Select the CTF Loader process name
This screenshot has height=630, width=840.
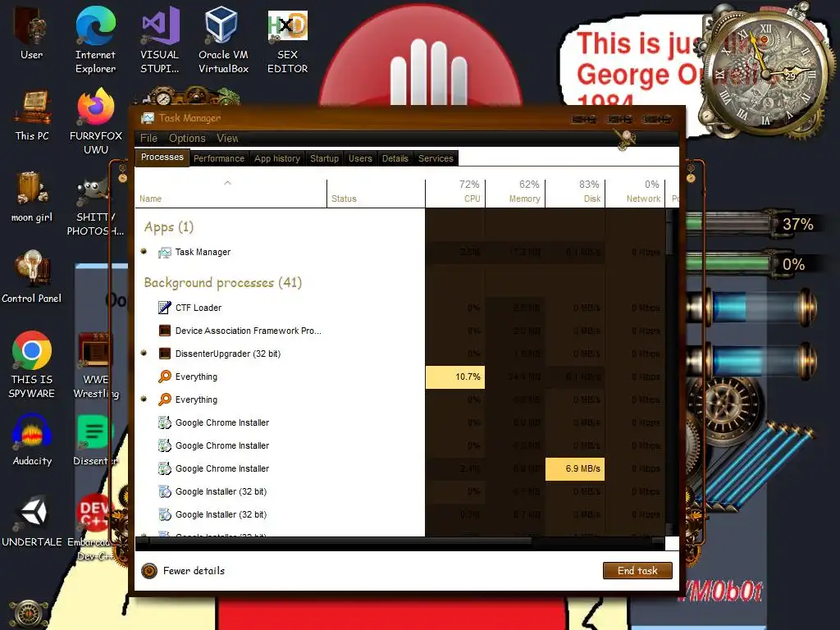point(199,308)
